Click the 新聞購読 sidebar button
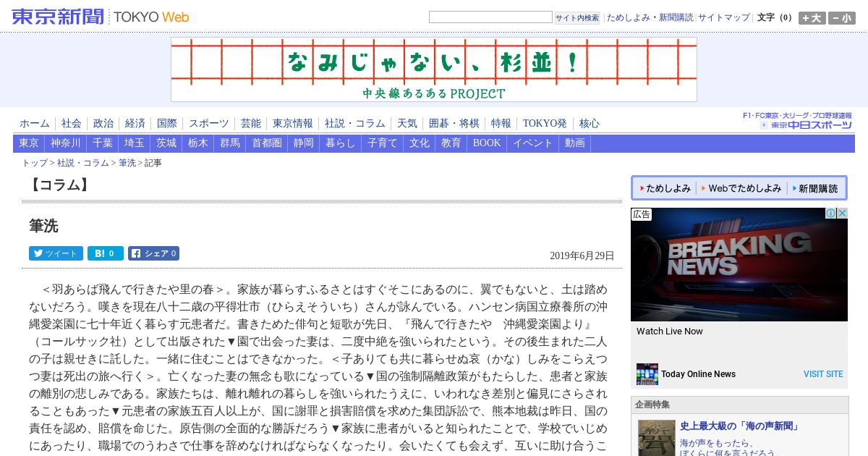Image resolution: width=868 pixels, height=456 pixels. tap(816, 188)
